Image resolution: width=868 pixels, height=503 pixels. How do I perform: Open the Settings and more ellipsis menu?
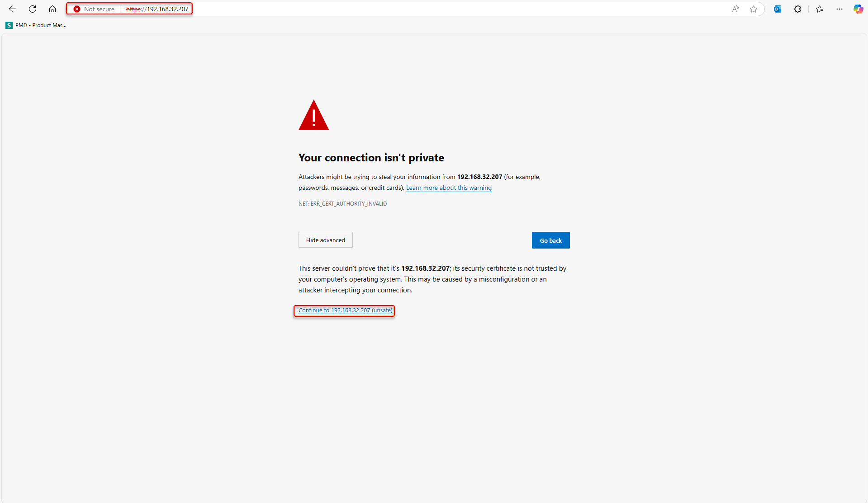click(x=840, y=9)
